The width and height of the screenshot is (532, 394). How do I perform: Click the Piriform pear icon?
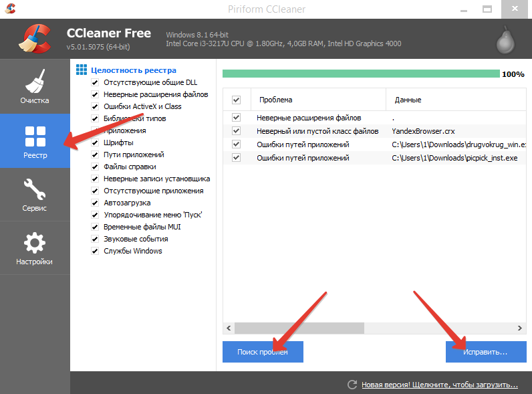pos(507,39)
